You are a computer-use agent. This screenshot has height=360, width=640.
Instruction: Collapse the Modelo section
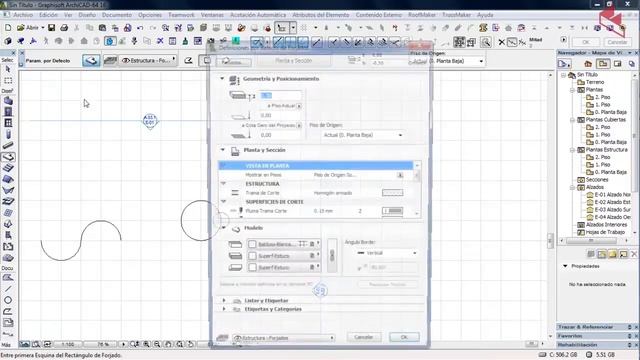224,228
